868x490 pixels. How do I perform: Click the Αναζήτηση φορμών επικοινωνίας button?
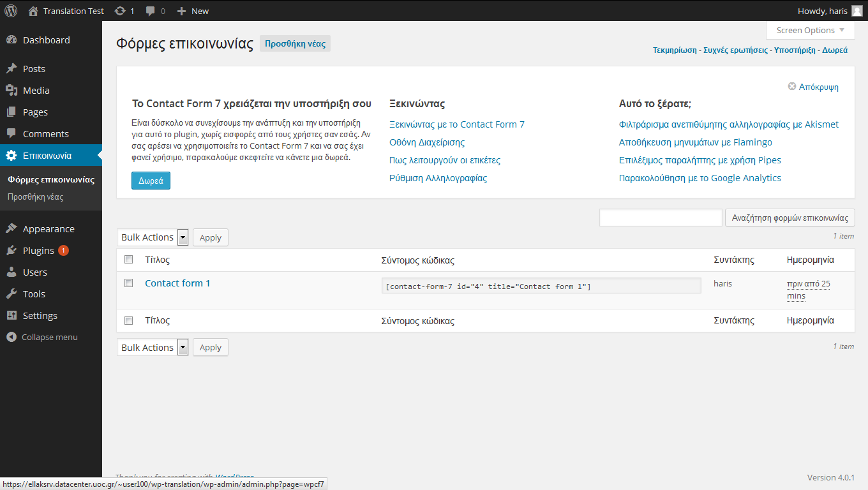[789, 218]
